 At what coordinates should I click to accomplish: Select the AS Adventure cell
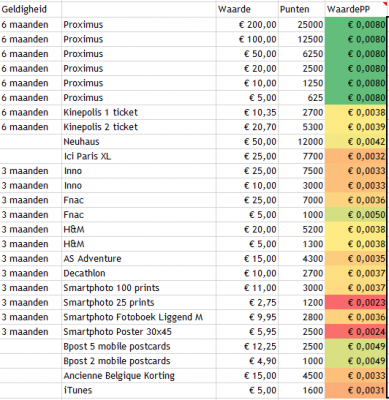[x=139, y=259]
